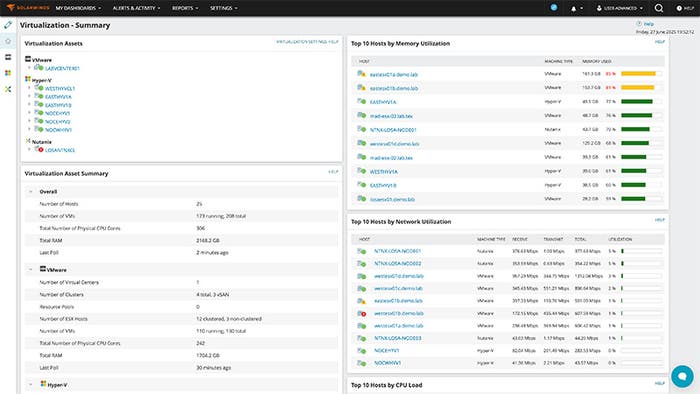The width and height of the screenshot is (700, 394).
Task: Click the Nutanix vendor icon in Virtualization Assets tree
Action: tap(28, 141)
